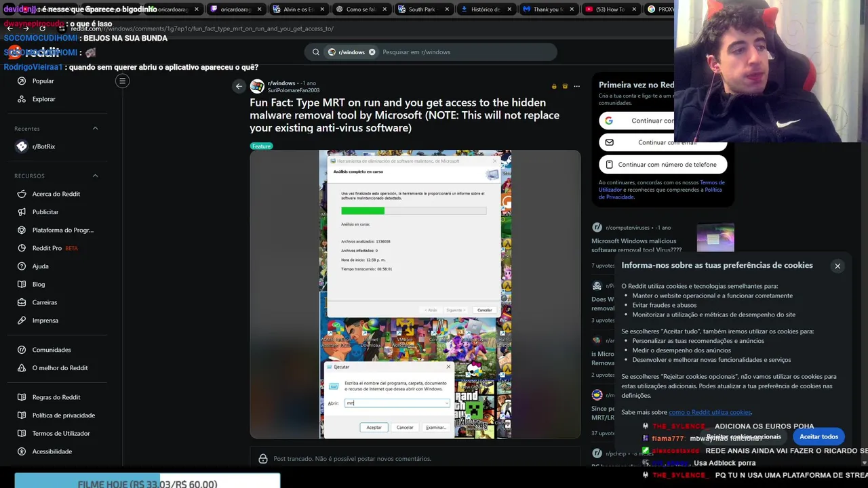Go back using the post's back arrow
Screen dimensions: 868x488
click(x=239, y=86)
